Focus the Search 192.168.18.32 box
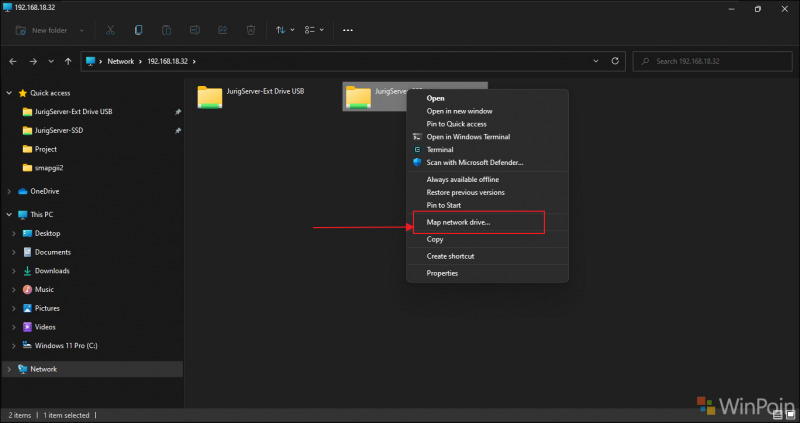The image size is (800, 423). click(712, 61)
